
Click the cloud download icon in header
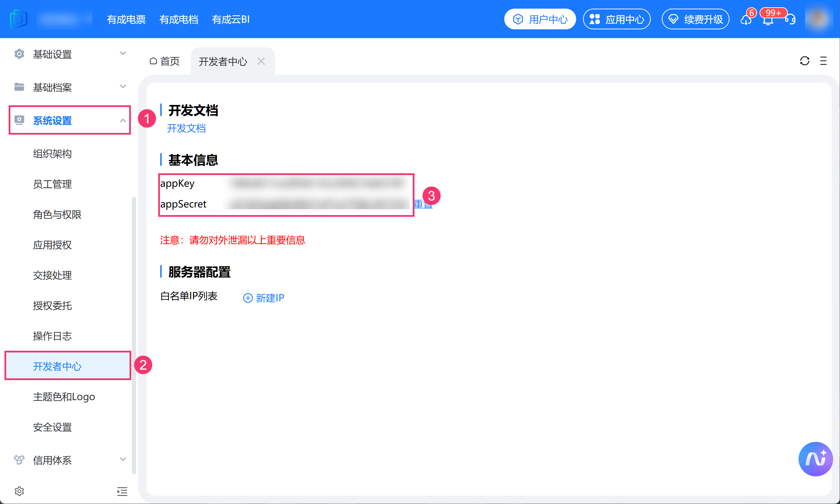coord(746,20)
